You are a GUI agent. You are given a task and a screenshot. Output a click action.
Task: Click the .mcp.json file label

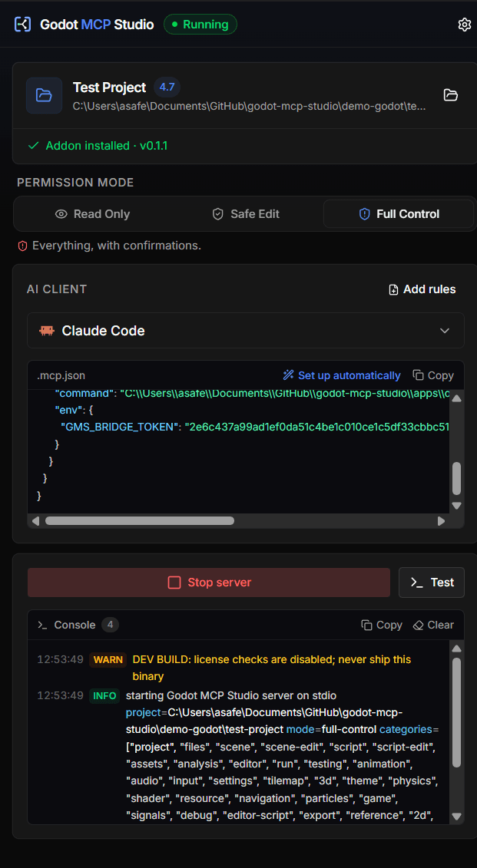[x=61, y=375]
